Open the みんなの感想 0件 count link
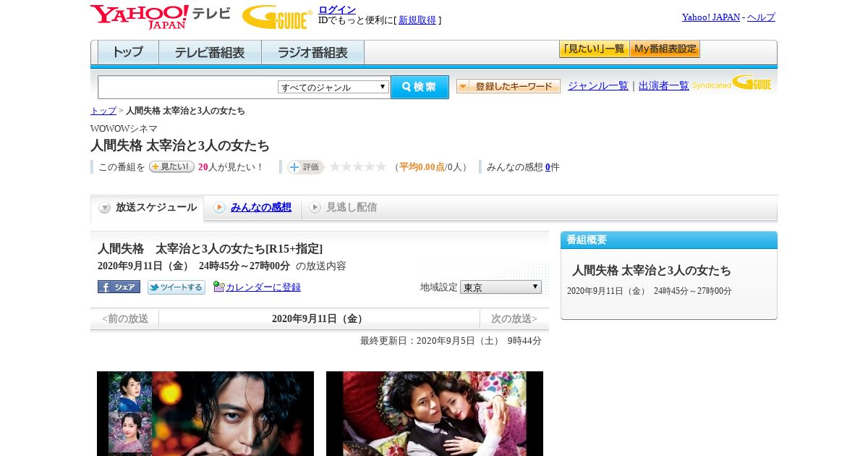The width and height of the screenshot is (868, 456). point(548,167)
